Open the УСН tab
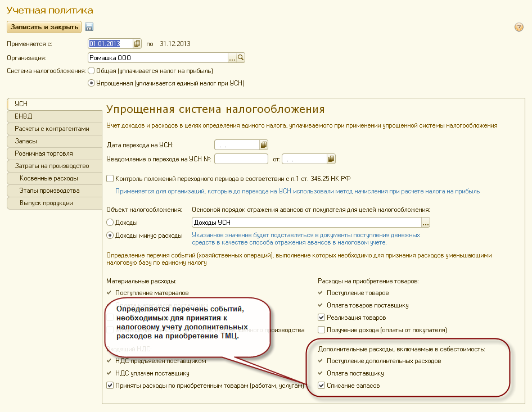The height and width of the screenshot is (412, 532). coord(55,104)
